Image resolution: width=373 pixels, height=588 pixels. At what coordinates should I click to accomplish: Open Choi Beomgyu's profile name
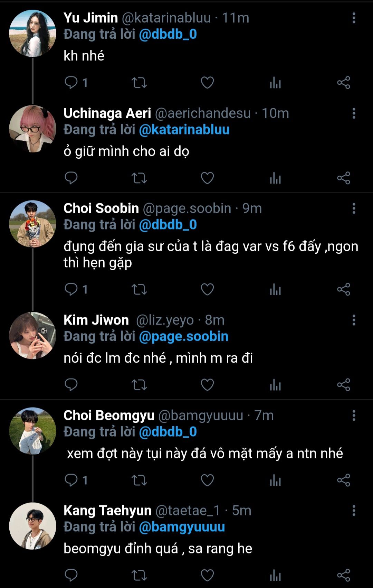tap(109, 415)
